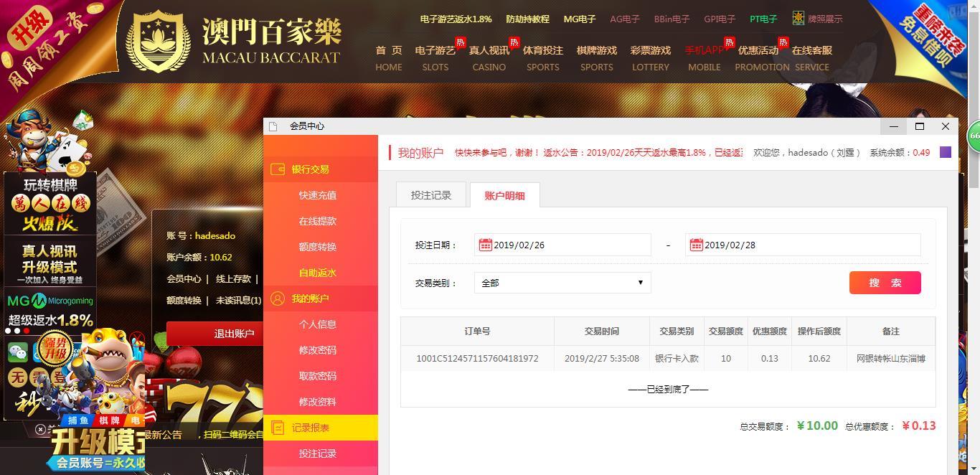980x475 pixels.
Task: Click the 防劫持教程 top link
Action: tap(527, 19)
